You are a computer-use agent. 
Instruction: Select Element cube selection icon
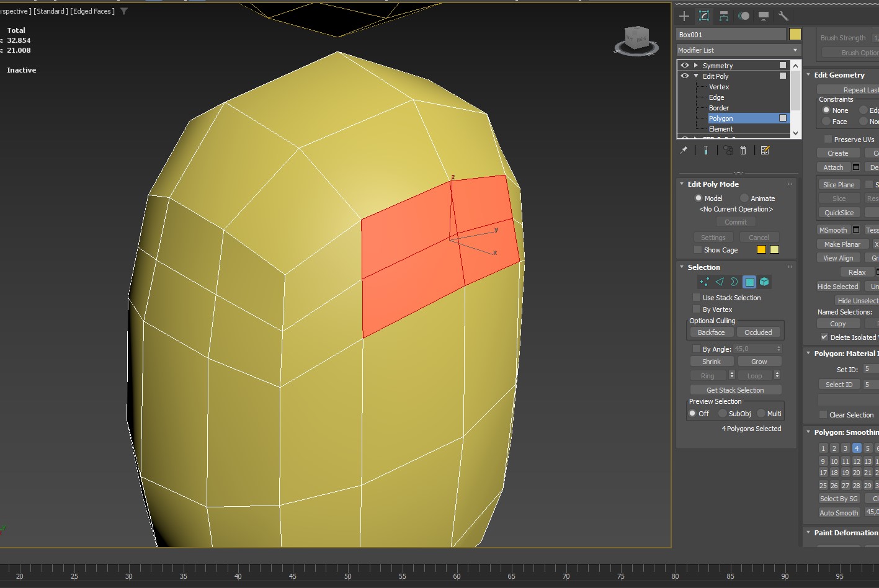pos(764,282)
